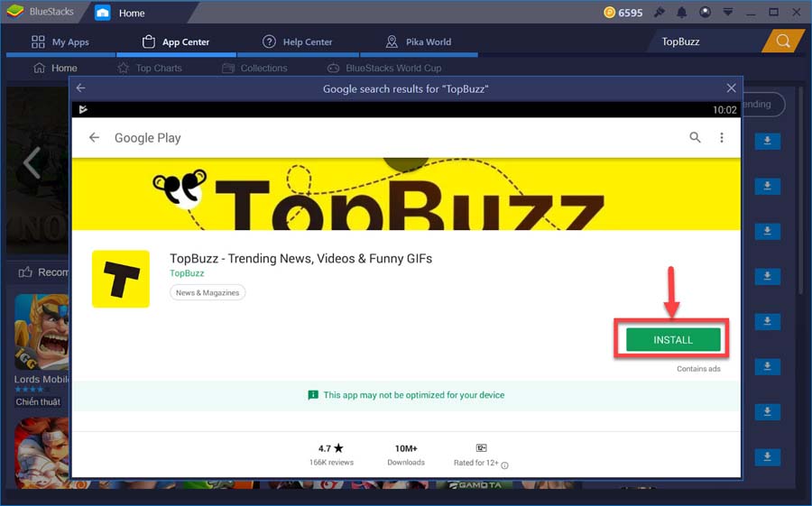Open the Pika World tab
The height and width of the screenshot is (506, 812).
419,42
